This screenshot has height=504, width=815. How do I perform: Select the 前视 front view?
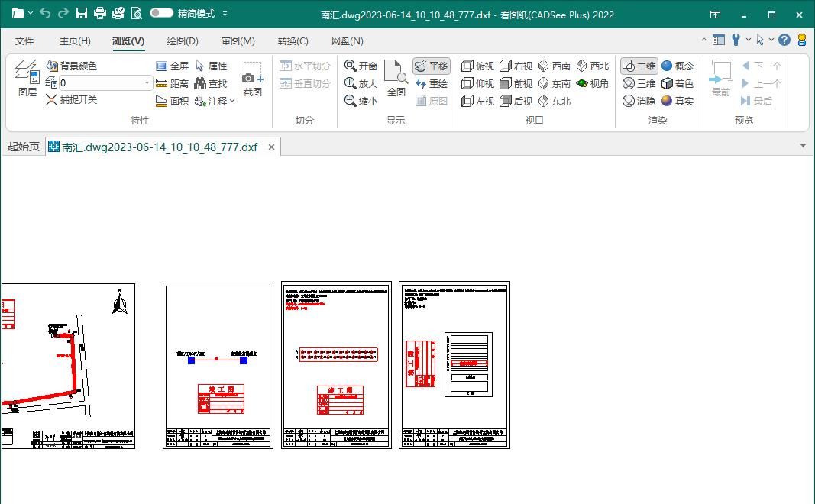click(516, 84)
